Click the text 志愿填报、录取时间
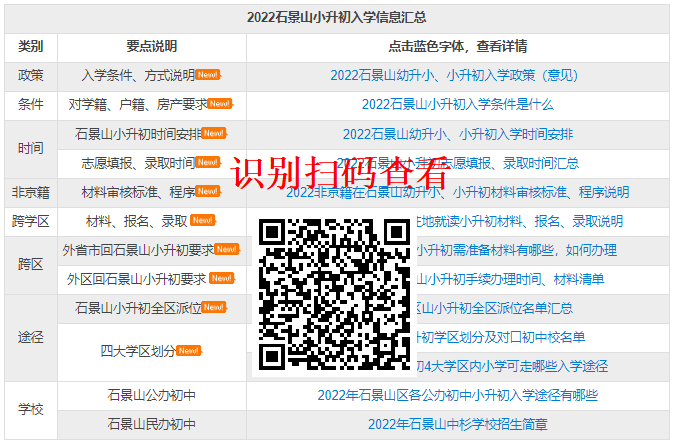This screenshot has width=674, height=446. [x=138, y=163]
